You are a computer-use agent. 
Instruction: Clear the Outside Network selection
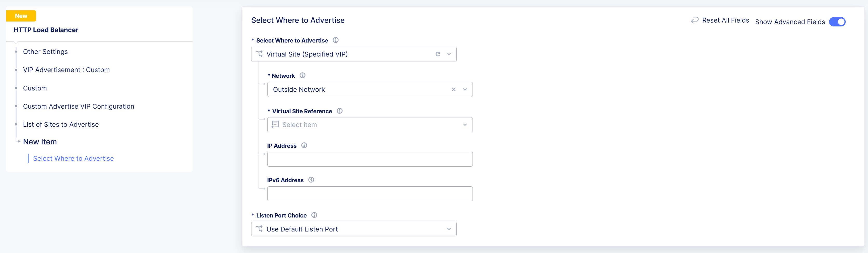454,89
